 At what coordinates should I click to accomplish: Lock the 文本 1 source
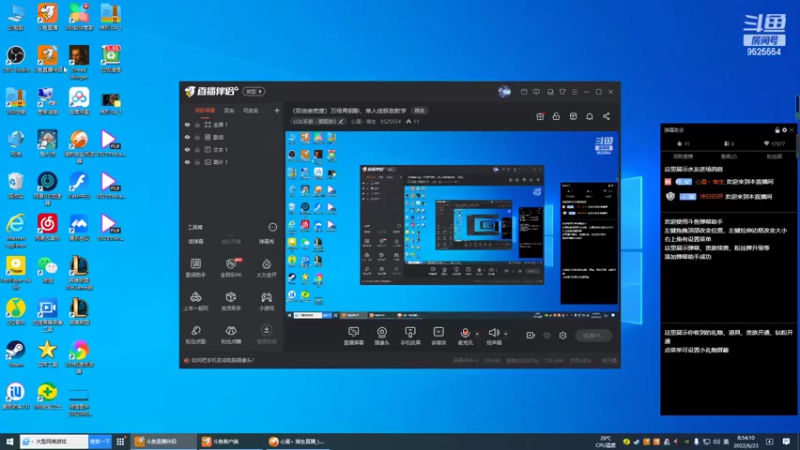pyautogui.click(x=197, y=149)
